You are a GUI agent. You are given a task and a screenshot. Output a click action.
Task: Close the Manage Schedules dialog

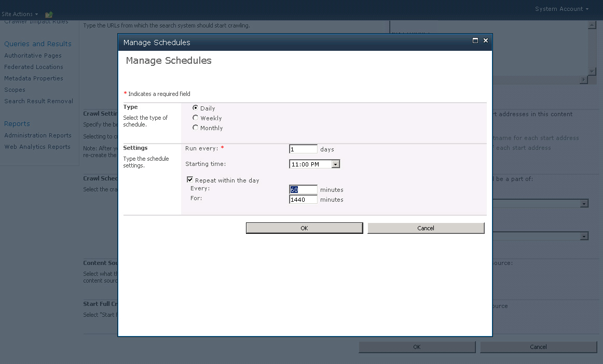point(486,40)
